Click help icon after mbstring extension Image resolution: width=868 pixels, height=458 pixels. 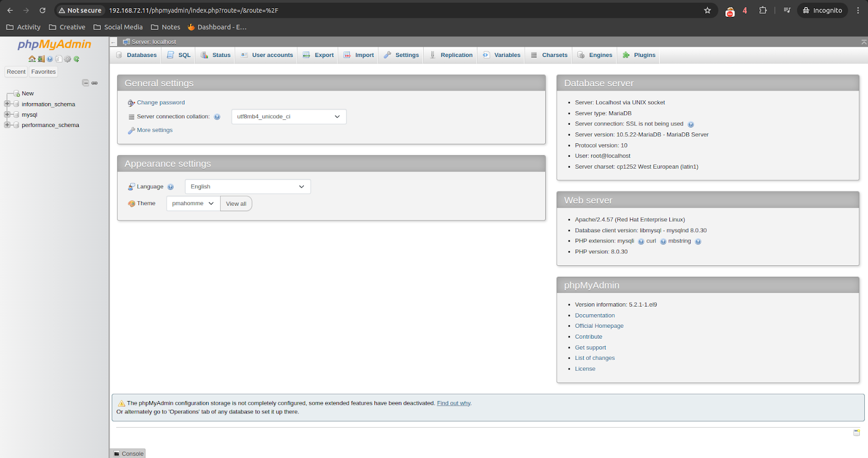point(698,241)
